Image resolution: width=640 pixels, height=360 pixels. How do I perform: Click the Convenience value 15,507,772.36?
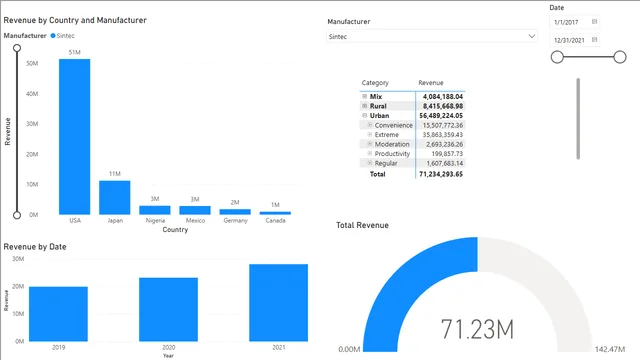tap(442, 125)
